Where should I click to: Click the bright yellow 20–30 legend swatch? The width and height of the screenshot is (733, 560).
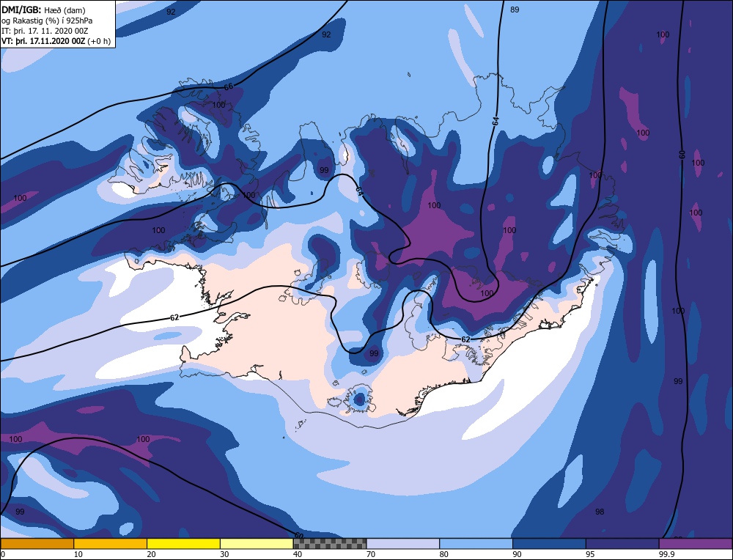click(x=183, y=543)
